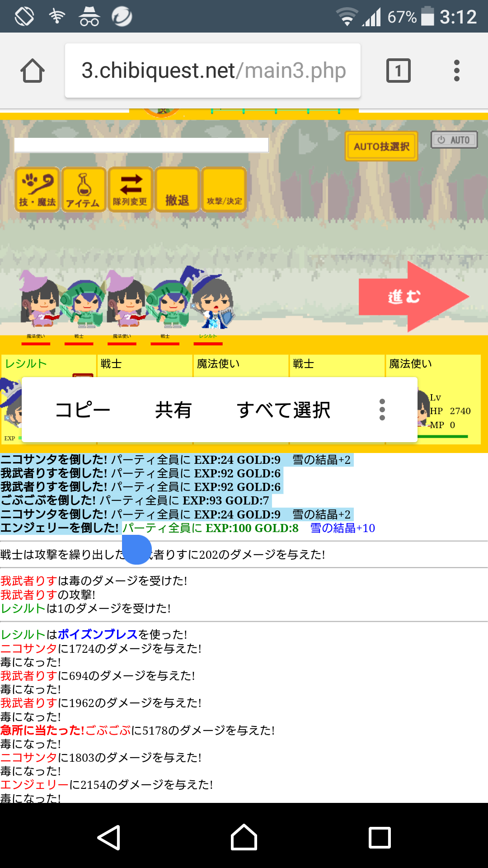Choose コピー in the selection menu
This screenshot has width=488, height=868.
point(83,410)
